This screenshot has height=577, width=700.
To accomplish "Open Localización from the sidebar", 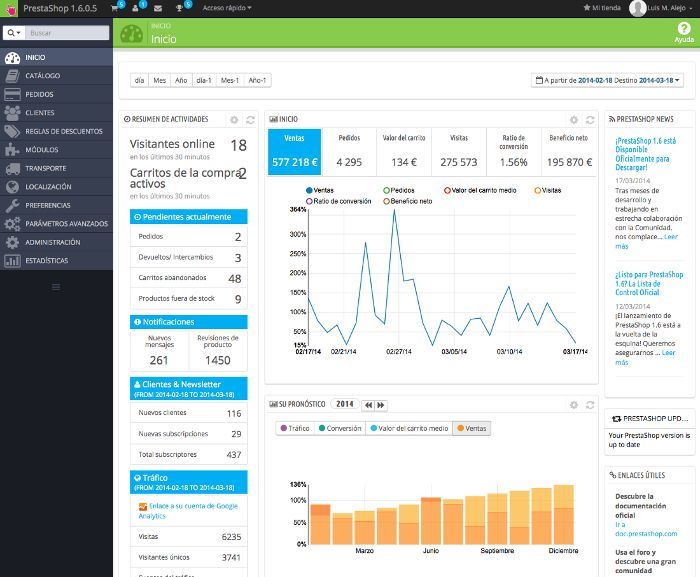I will pyautogui.click(x=56, y=187).
